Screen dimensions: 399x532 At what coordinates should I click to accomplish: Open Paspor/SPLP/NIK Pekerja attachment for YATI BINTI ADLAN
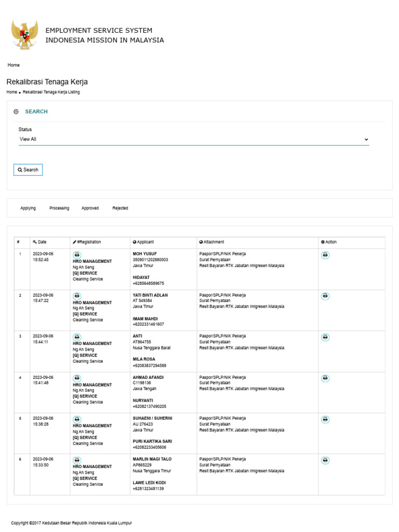pos(222,295)
